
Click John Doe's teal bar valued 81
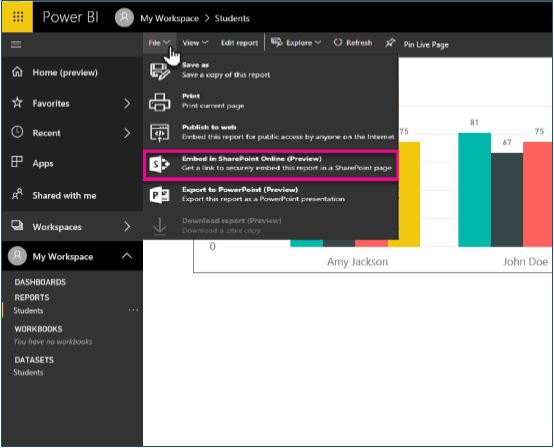click(475, 190)
